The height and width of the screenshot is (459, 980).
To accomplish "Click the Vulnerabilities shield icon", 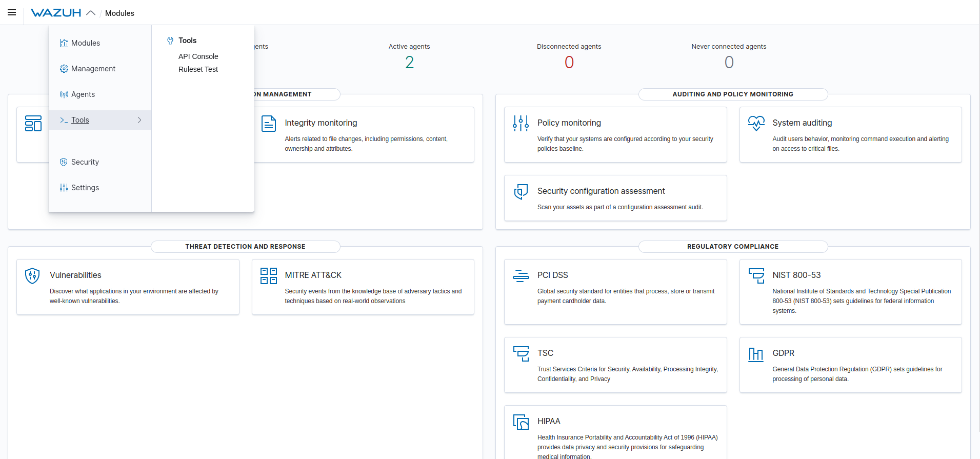I will (x=32, y=275).
